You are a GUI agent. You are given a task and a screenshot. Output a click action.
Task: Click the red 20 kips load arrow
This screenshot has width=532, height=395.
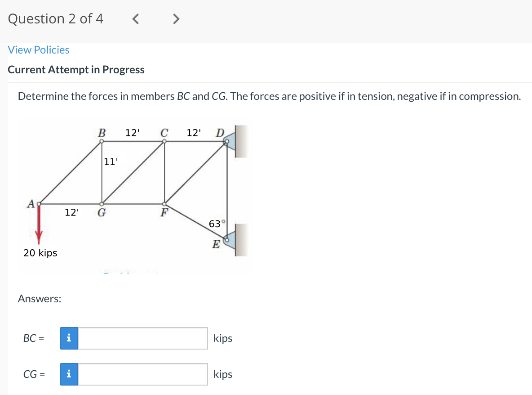(39, 224)
